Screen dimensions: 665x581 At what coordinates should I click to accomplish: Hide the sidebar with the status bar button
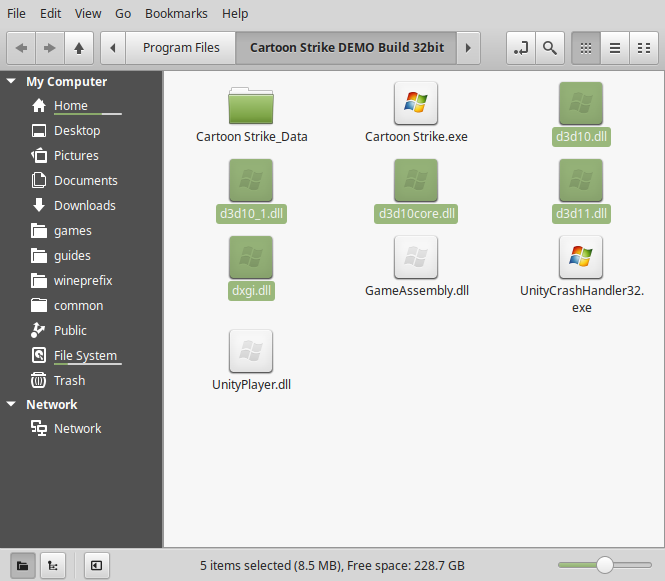(97, 566)
